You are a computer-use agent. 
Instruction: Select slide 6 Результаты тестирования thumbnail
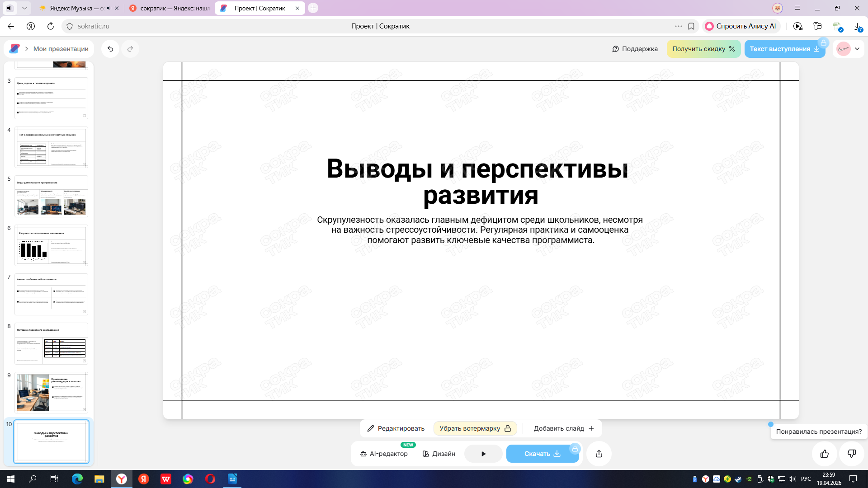pyautogui.click(x=51, y=245)
